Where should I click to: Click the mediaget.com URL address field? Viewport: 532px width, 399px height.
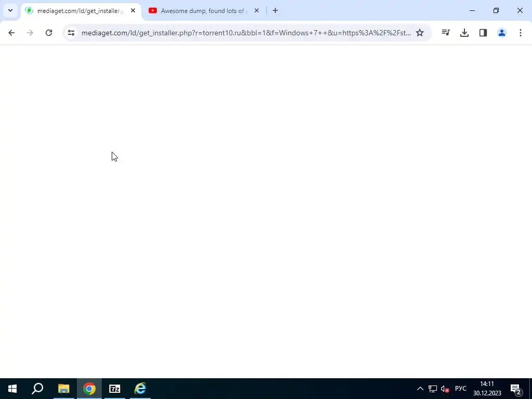[x=246, y=33]
